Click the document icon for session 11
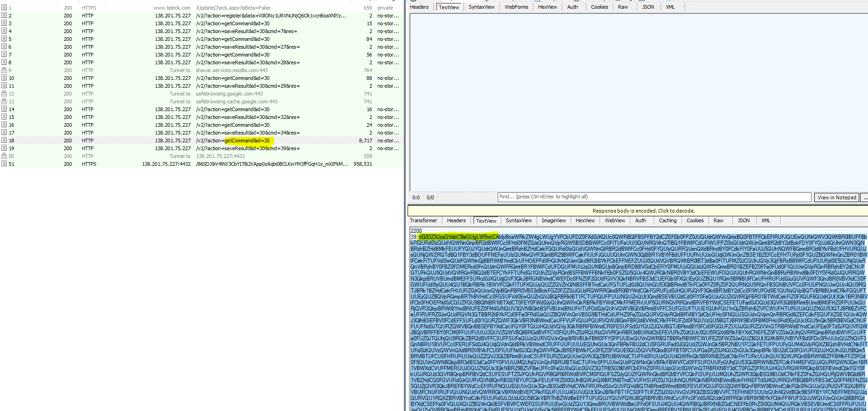 click(x=4, y=86)
